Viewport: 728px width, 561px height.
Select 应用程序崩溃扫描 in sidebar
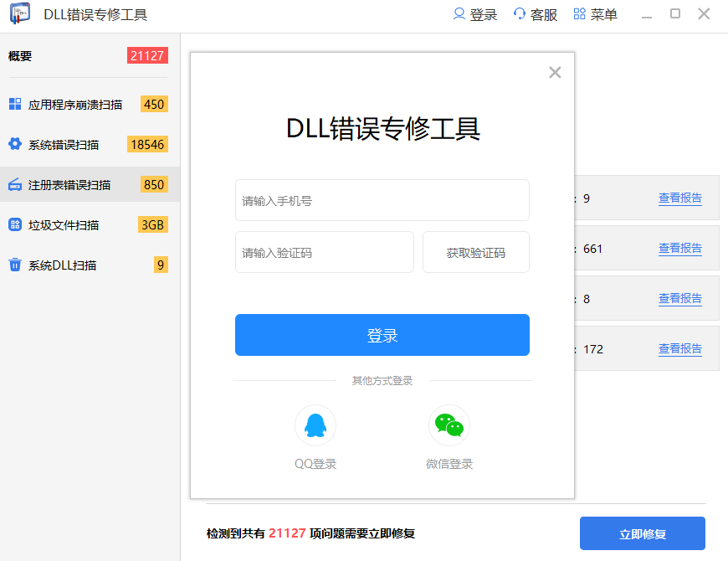(75, 105)
